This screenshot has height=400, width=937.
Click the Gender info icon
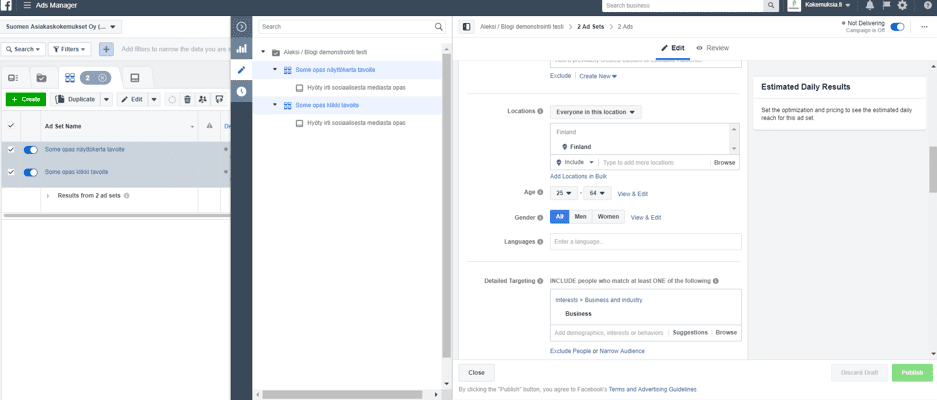pos(540,216)
